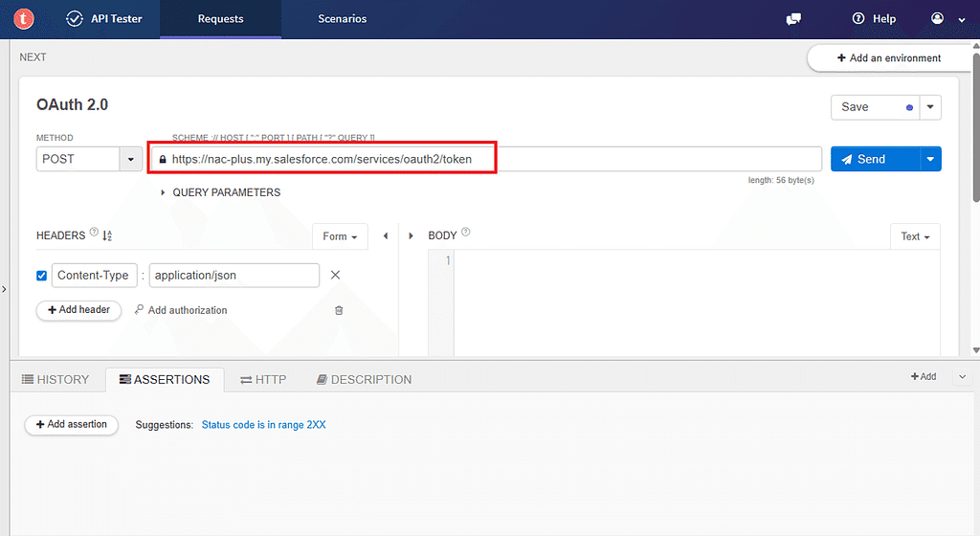Image resolution: width=980 pixels, height=536 pixels.
Task: Open the headers Form dropdown
Action: pyautogui.click(x=340, y=236)
